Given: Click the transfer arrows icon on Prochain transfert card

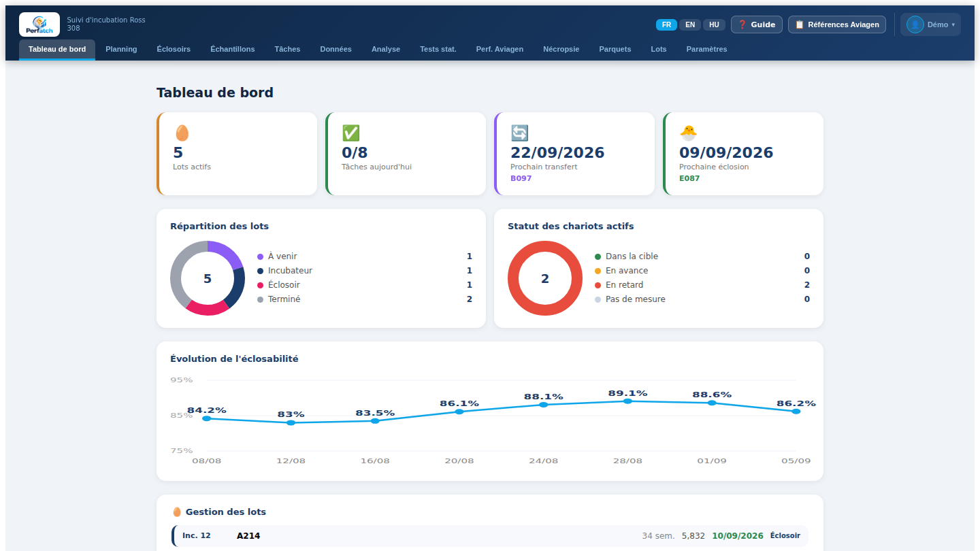Looking at the screenshot, I should pyautogui.click(x=519, y=133).
